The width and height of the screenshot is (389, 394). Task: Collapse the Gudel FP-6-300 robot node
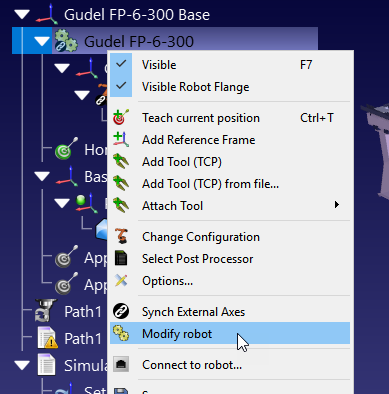pyautogui.click(x=42, y=41)
